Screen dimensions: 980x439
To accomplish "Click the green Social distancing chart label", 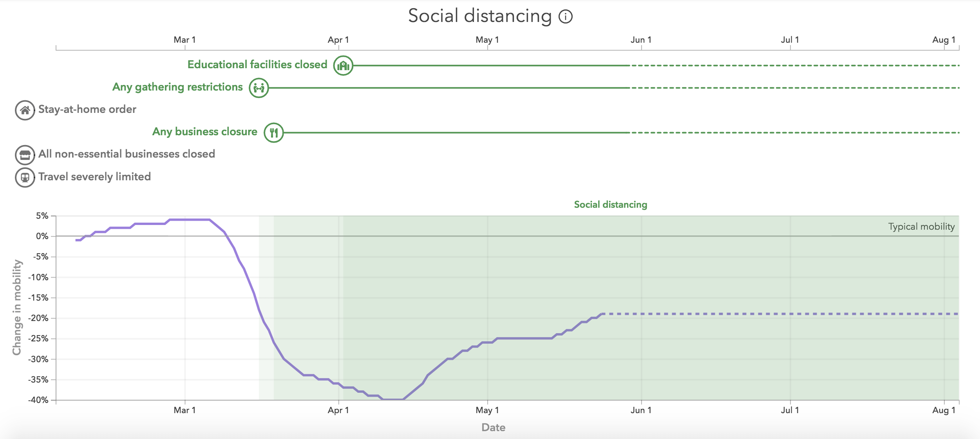I will click(x=610, y=205).
